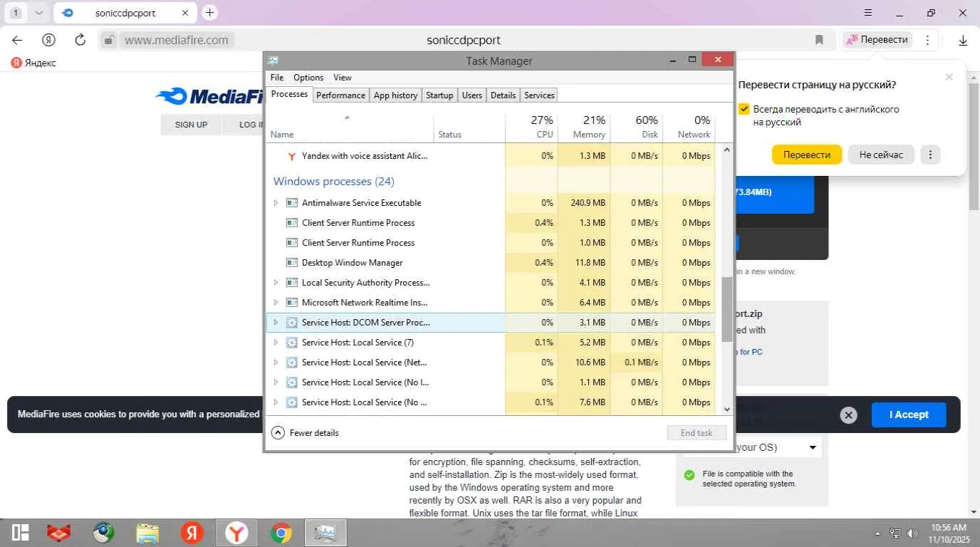Expand Local Security Authority Process row

(x=276, y=283)
